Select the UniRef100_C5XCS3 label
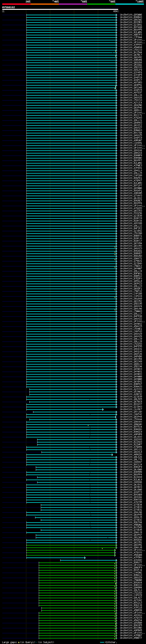 131,100
